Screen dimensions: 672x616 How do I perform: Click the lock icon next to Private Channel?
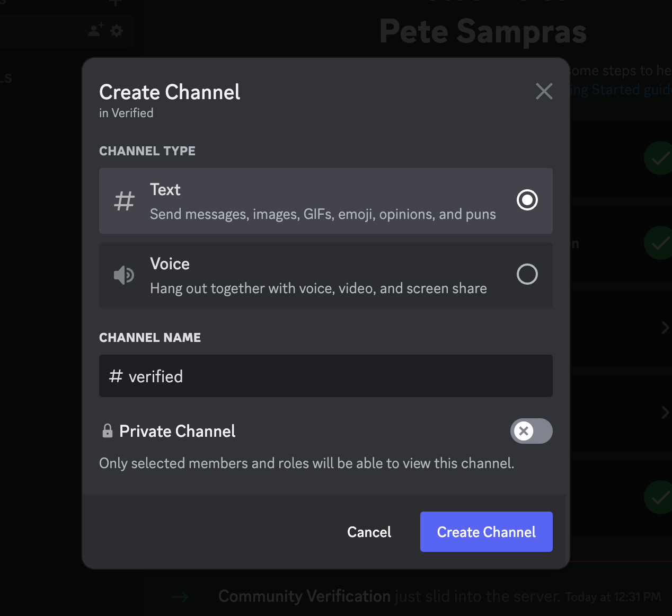(108, 430)
